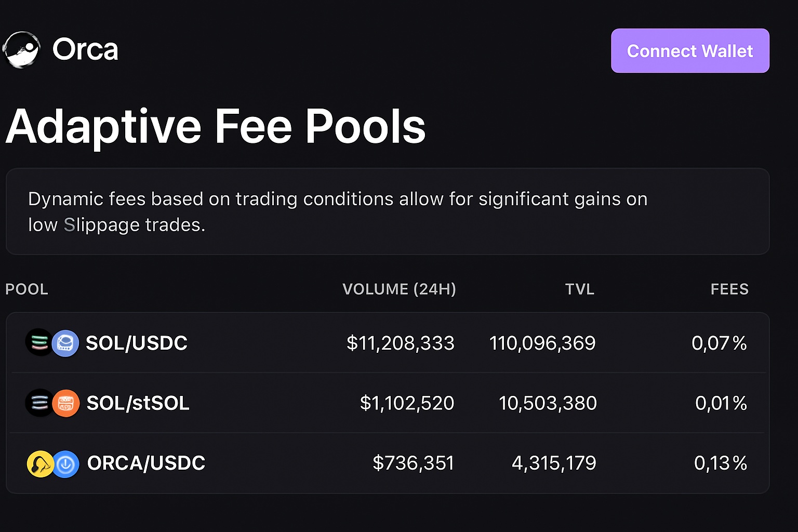Click the yellow ORCA token icon
Viewport: 798px width, 532px height.
[39, 463]
